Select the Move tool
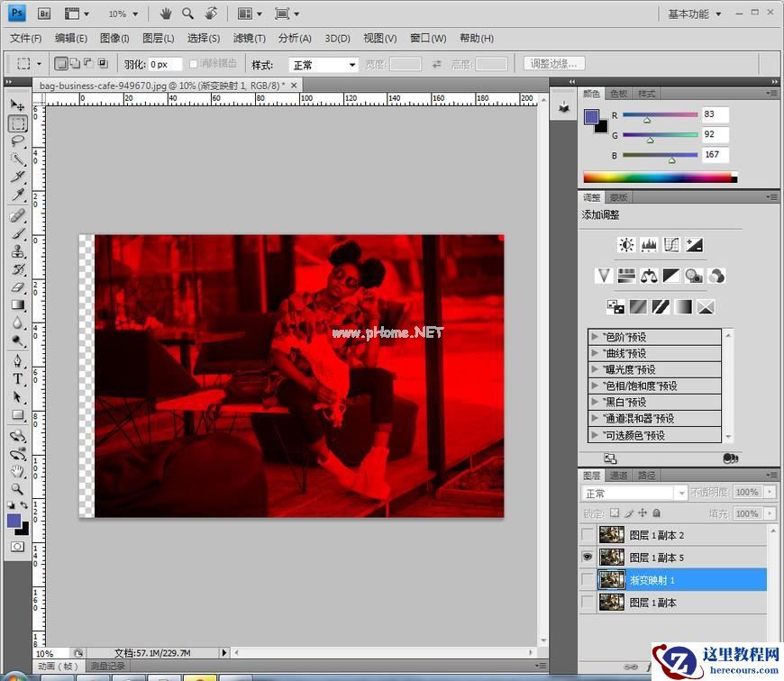 click(17, 105)
